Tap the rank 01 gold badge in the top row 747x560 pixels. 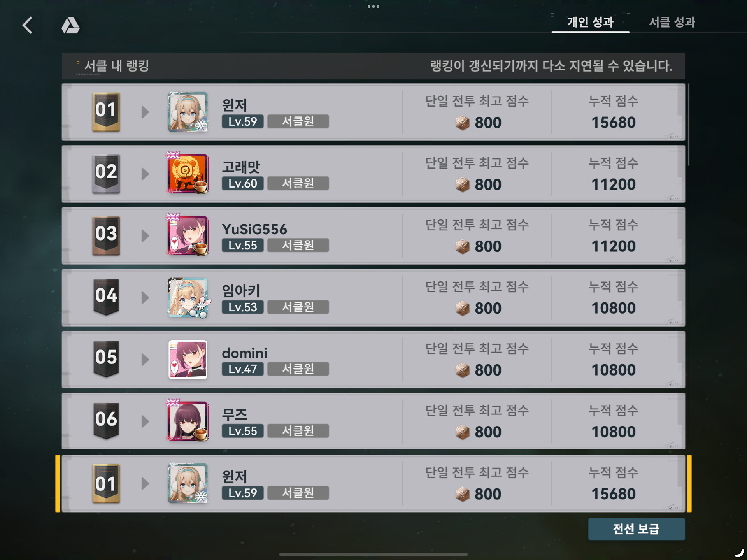click(x=106, y=112)
